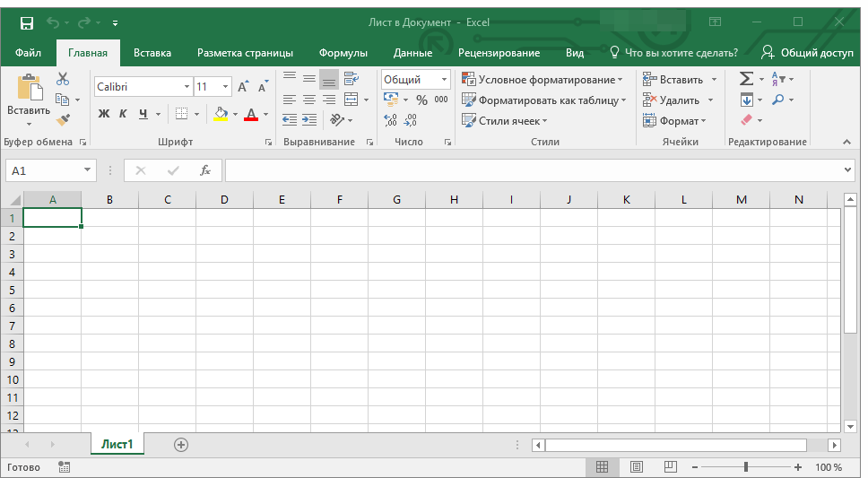The width and height of the screenshot is (868, 478).
Task: Click the Increase Font Size icon
Action: pyautogui.click(x=243, y=87)
